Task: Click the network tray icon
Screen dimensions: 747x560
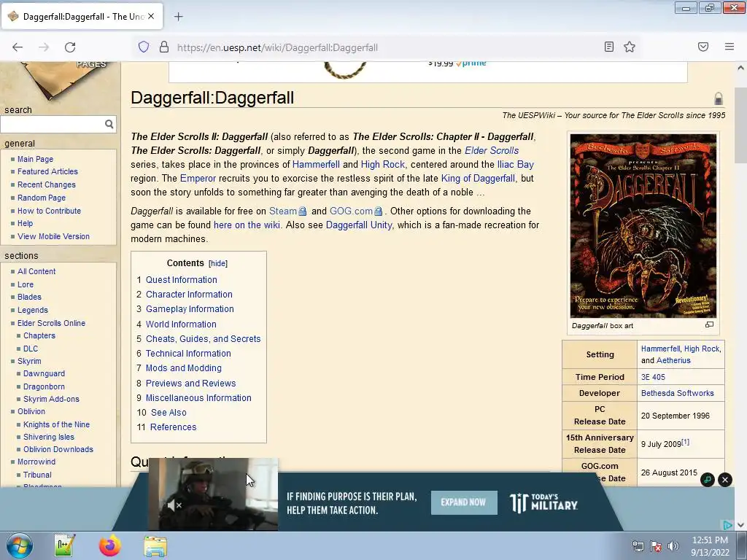Action: point(638,546)
